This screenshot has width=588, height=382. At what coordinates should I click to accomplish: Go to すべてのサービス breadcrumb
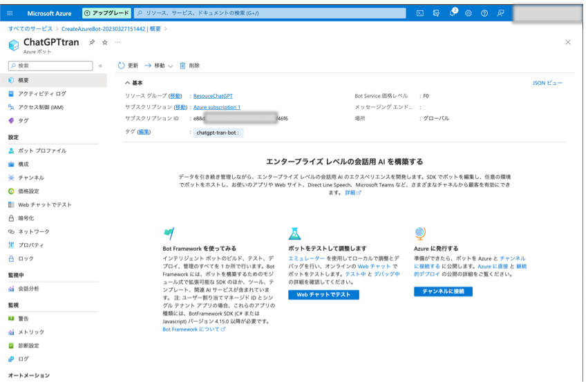click(30, 29)
